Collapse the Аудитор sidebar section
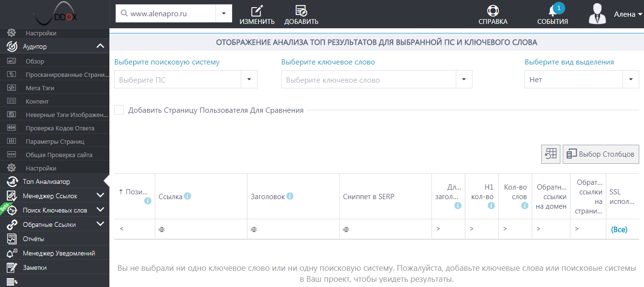The width and height of the screenshot is (644, 287). (x=100, y=46)
